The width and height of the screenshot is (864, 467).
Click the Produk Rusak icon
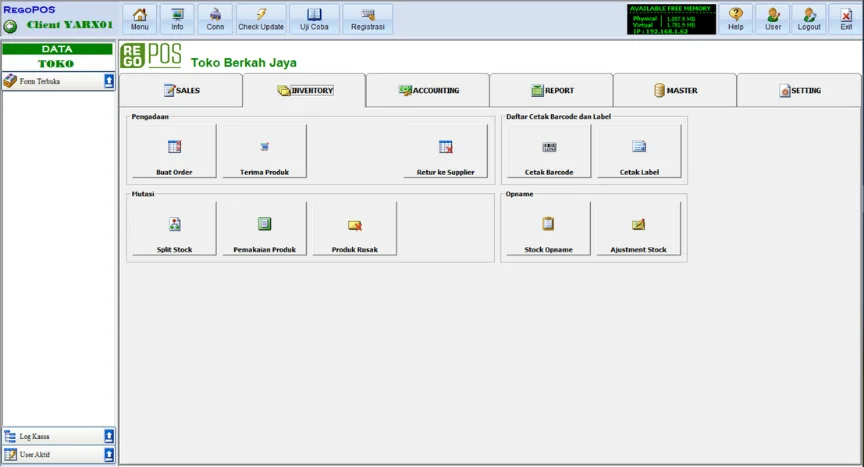coord(354,229)
